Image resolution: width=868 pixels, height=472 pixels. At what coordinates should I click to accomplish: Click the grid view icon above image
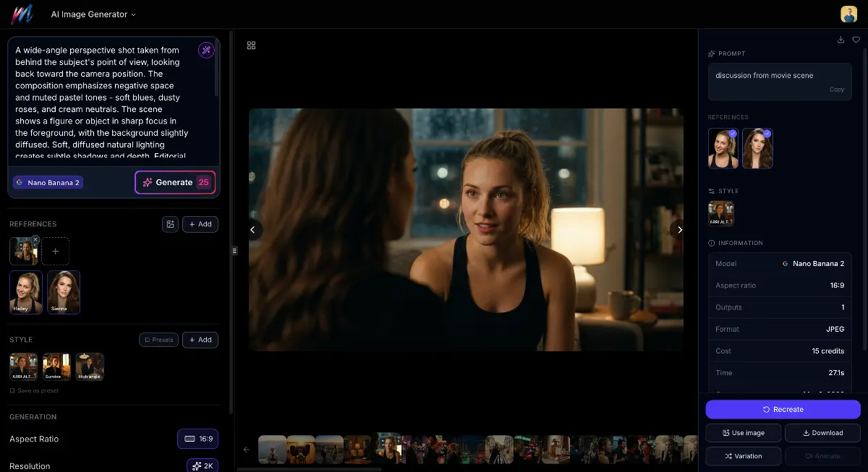point(251,46)
